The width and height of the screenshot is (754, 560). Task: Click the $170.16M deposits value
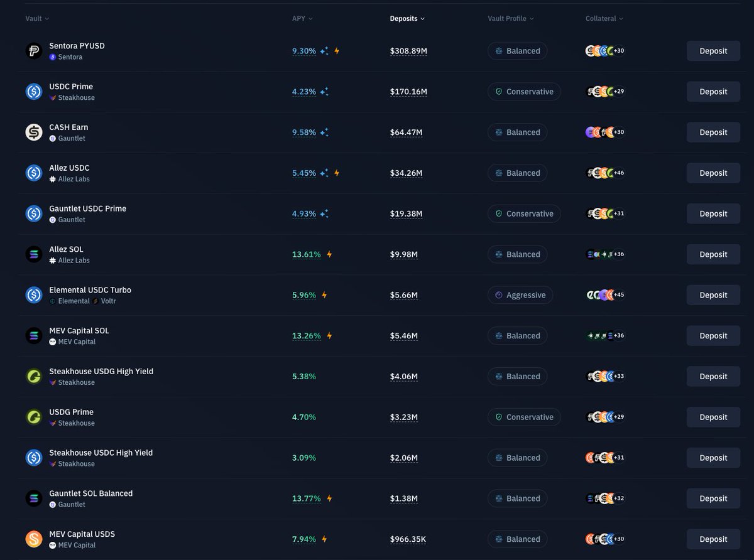pos(408,92)
